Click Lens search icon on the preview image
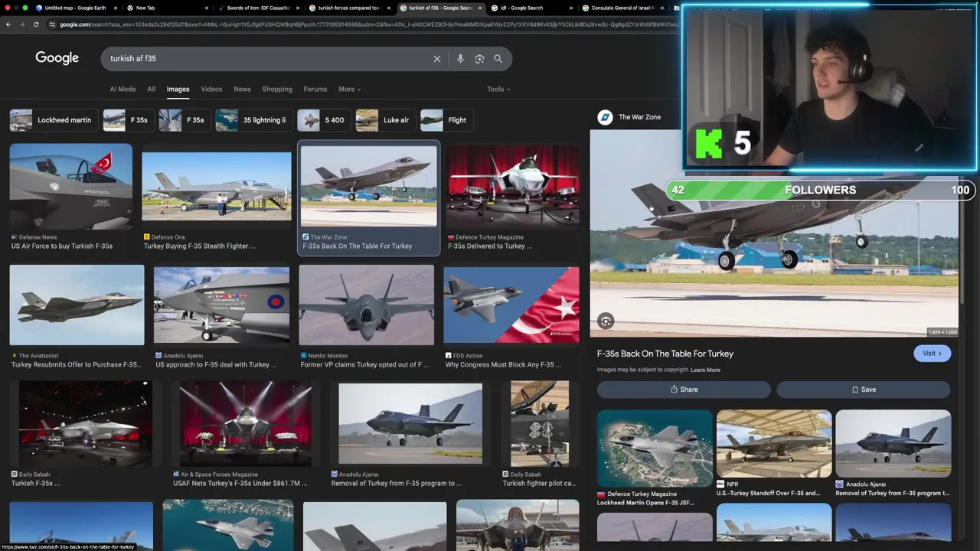 [606, 321]
